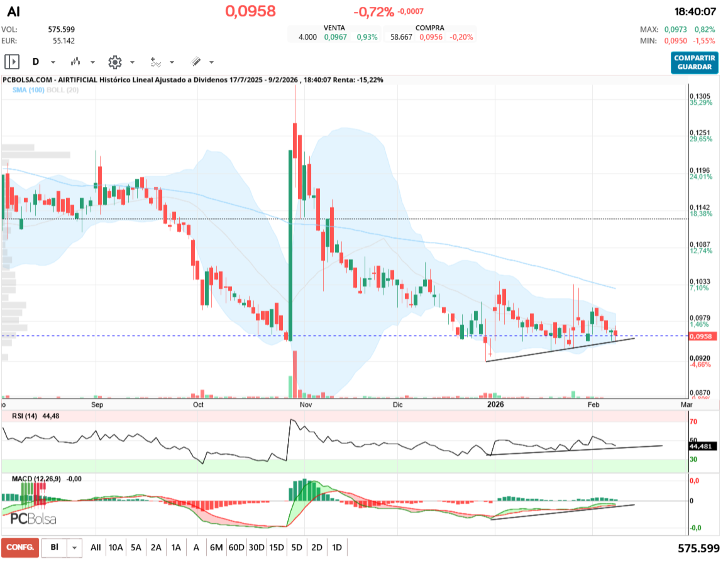Viewport: 728px width, 561px height.
Task: Toggle the BOLL (20) indicator label
Action: (63, 90)
